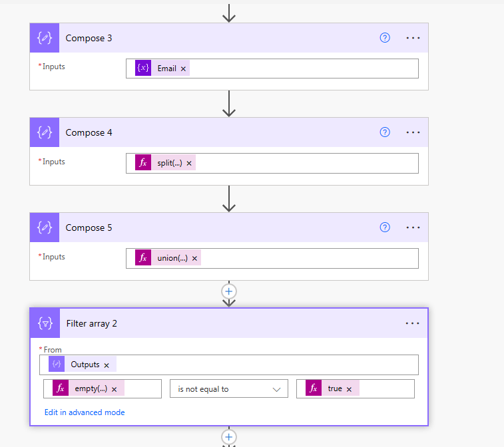This screenshot has height=447, width=504.
Task: Open the 'is not equal to' dropdown
Action: (229, 389)
